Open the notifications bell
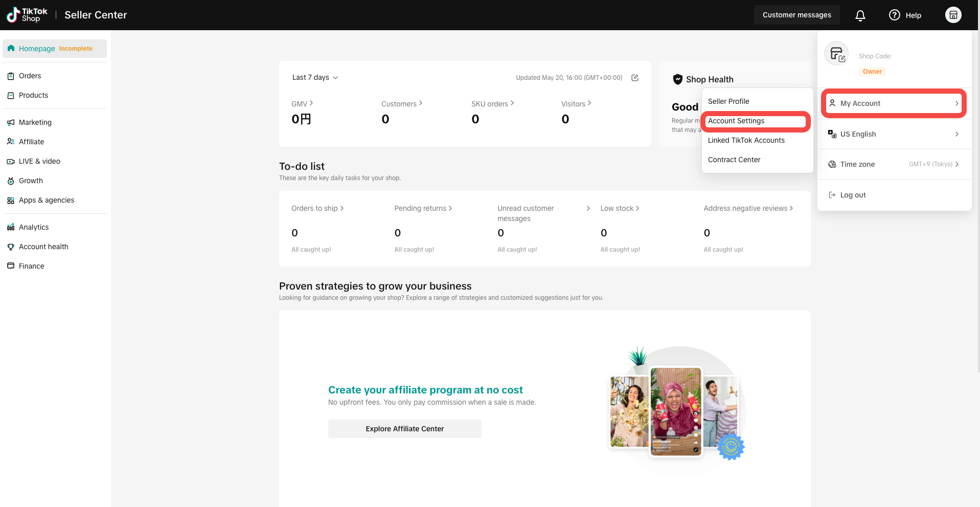This screenshot has height=507, width=980. (860, 15)
